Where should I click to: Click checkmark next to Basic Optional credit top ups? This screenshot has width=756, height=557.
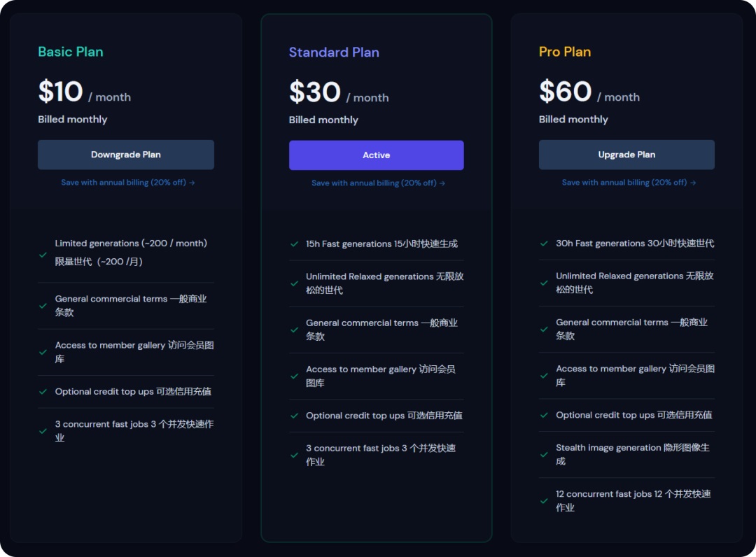click(43, 392)
